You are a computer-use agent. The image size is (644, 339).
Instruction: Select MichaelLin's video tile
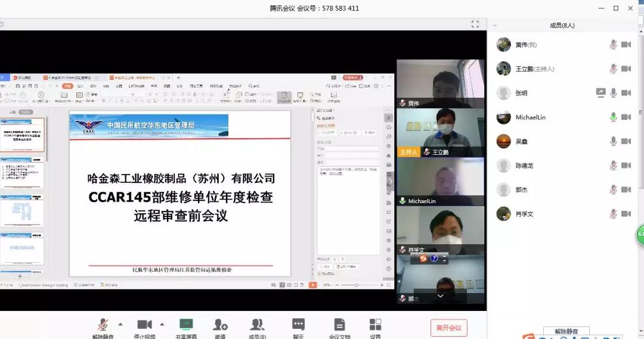coord(440,181)
